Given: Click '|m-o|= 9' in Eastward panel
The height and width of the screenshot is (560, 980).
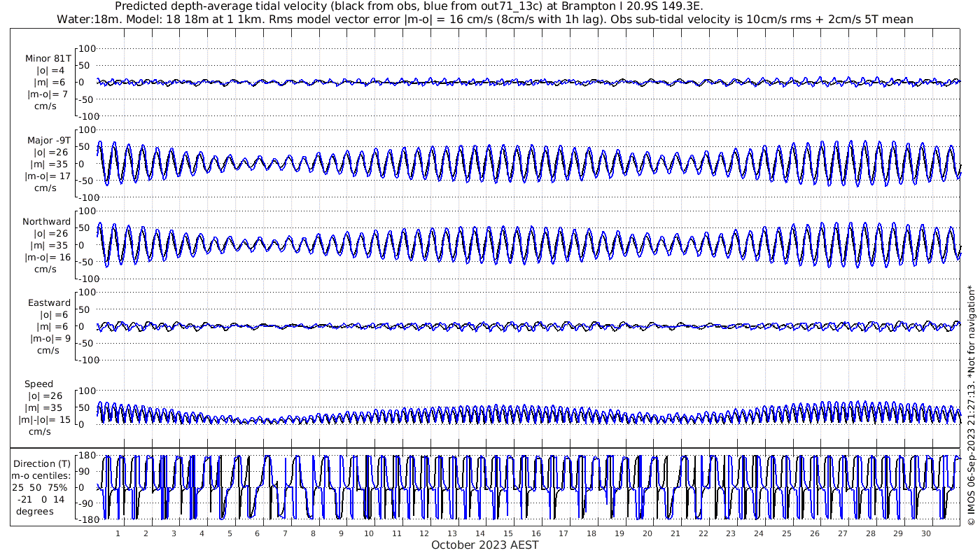Looking at the screenshot, I should coord(49,338).
